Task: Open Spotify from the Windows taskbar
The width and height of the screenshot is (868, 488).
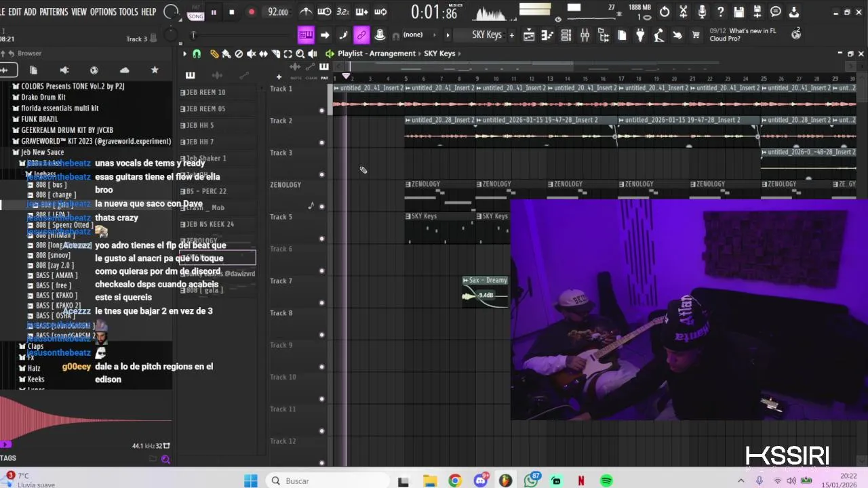Action: (606, 481)
